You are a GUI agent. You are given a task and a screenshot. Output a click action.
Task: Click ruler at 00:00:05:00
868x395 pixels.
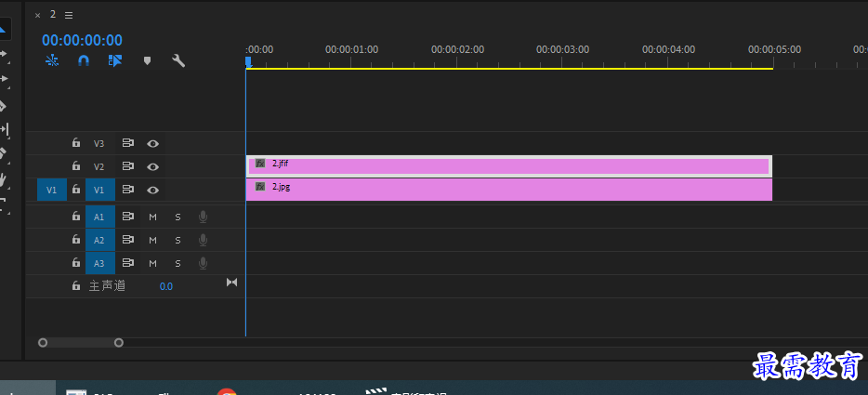774,49
